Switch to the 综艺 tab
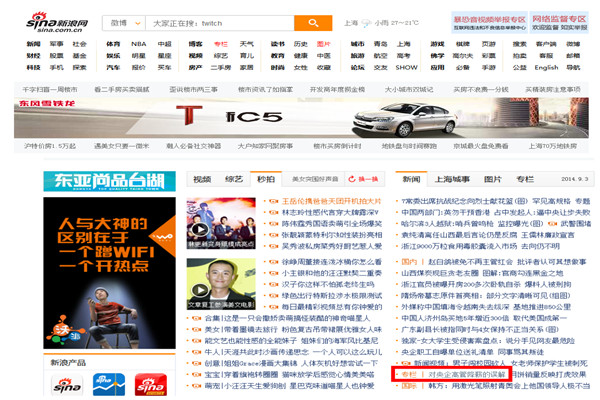Image resolution: width=600 pixels, height=400 pixels. 234,179
